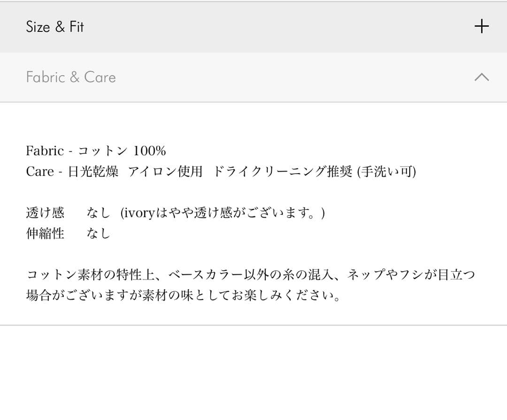Select the (手洗い可) note

click(386, 172)
